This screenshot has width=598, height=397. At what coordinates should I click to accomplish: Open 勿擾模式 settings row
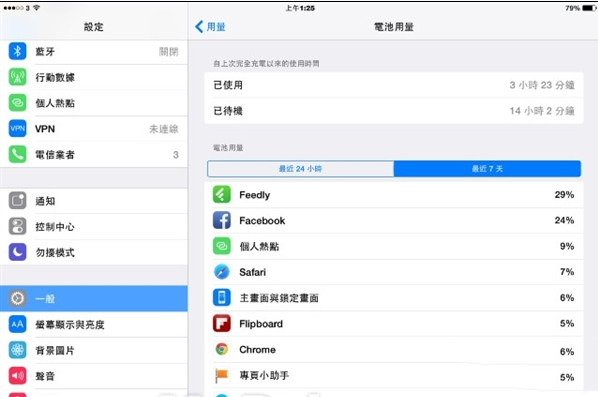[94, 252]
